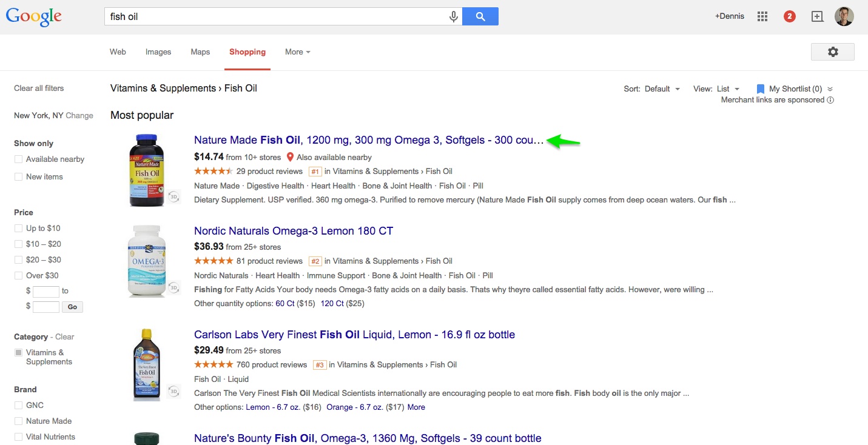Uncheck Vitamins & Supplements category
This screenshot has width=868, height=445.
19,353
